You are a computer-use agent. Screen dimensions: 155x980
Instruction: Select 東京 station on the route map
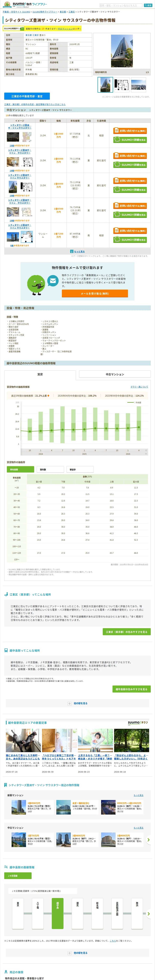point(18,913)
